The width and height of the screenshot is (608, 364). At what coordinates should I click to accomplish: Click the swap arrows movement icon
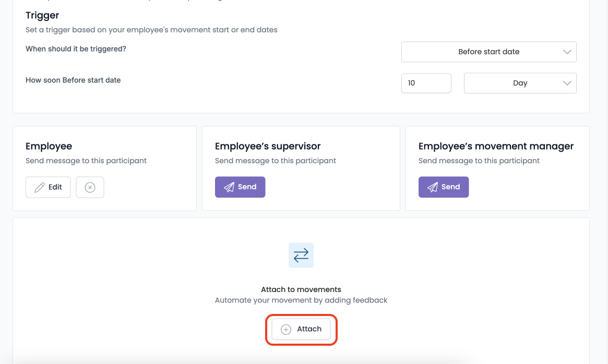click(x=301, y=255)
